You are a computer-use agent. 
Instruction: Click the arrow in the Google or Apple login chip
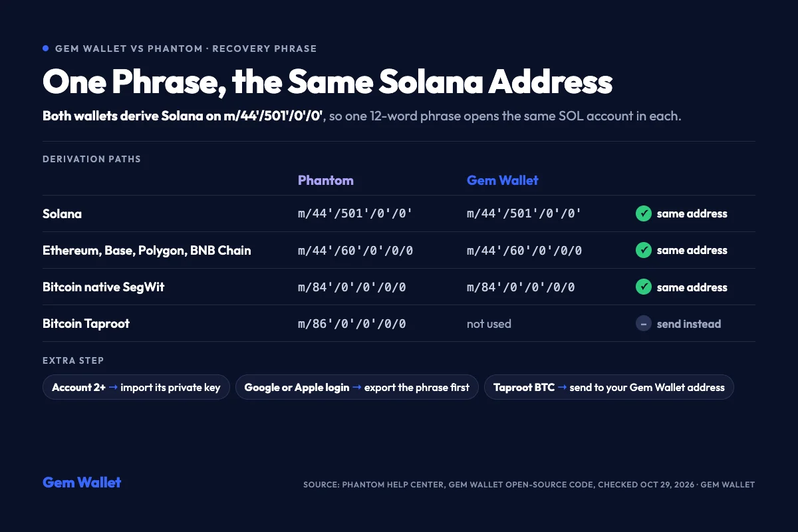pos(357,387)
